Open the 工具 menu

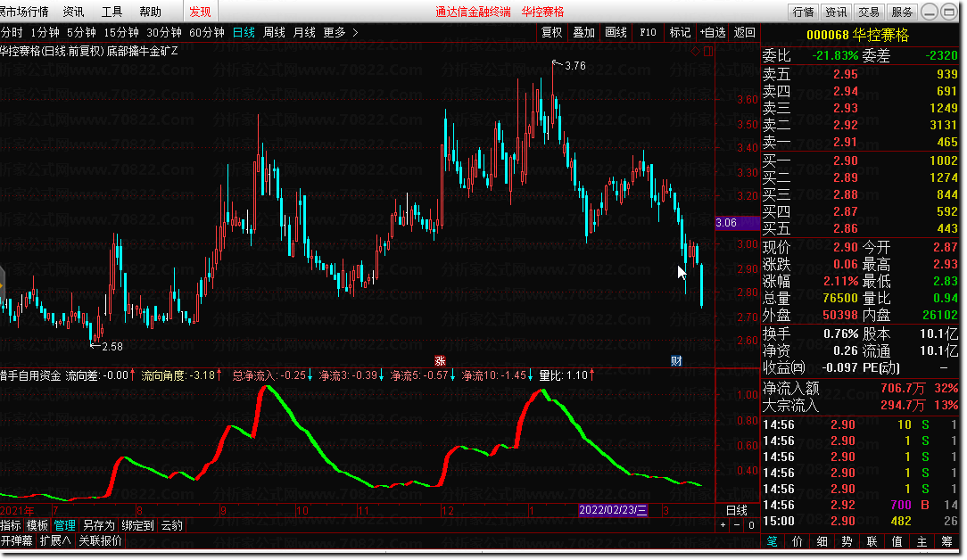click(112, 12)
